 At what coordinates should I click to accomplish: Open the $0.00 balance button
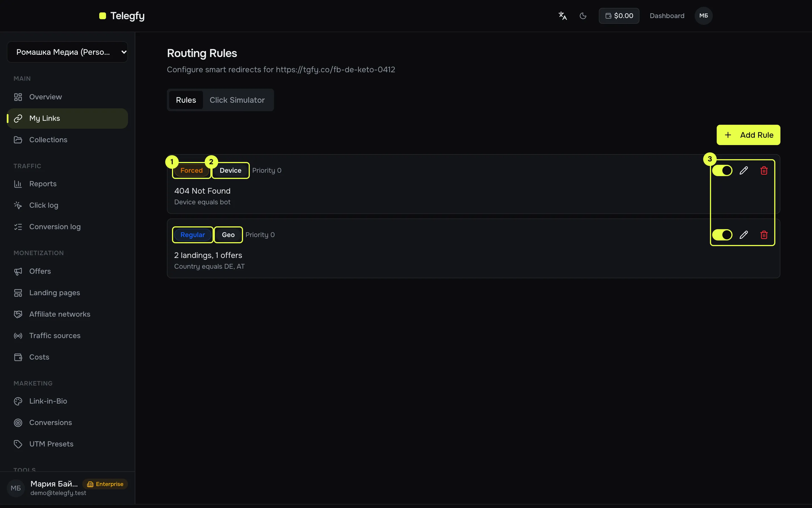pyautogui.click(x=619, y=16)
